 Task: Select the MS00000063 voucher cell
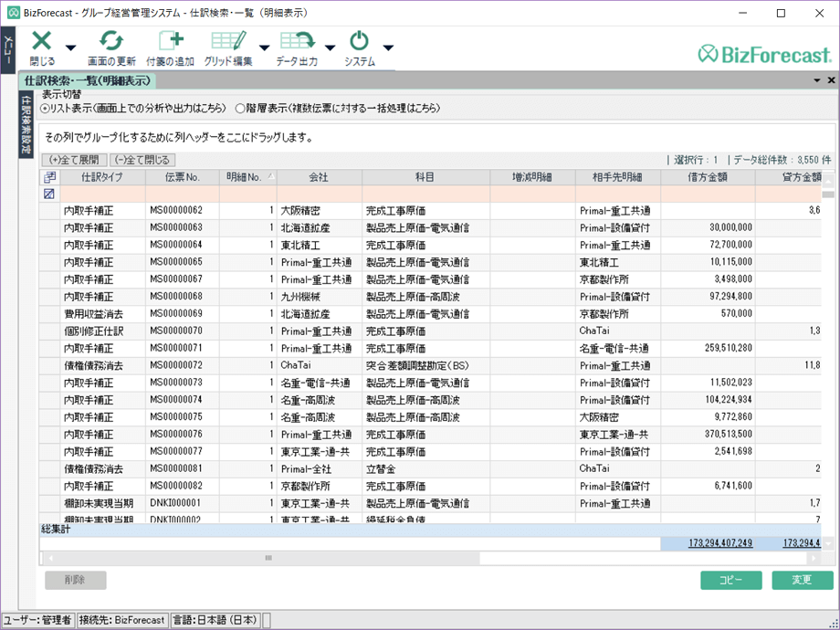pyautogui.click(x=182, y=228)
